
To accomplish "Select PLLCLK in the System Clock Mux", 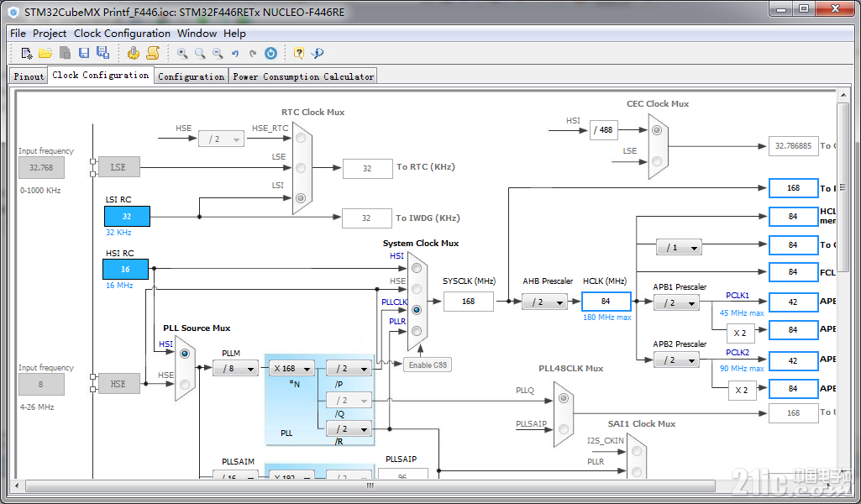I will pyautogui.click(x=417, y=310).
